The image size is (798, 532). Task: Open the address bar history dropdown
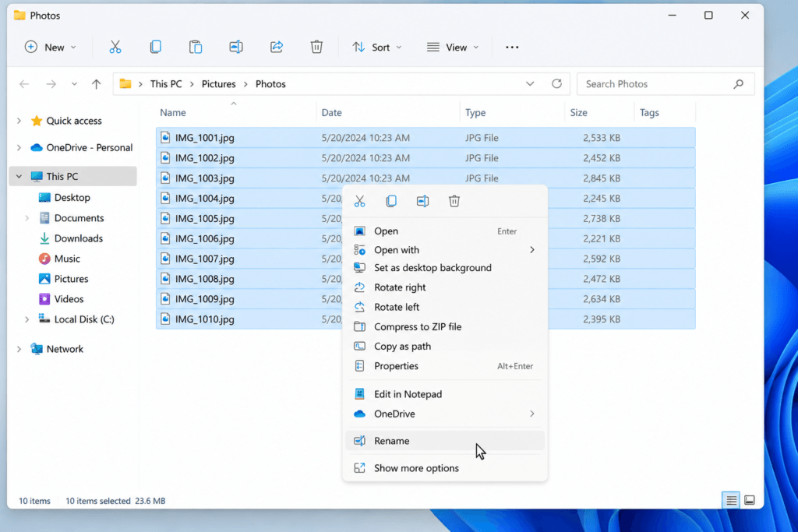(x=530, y=84)
